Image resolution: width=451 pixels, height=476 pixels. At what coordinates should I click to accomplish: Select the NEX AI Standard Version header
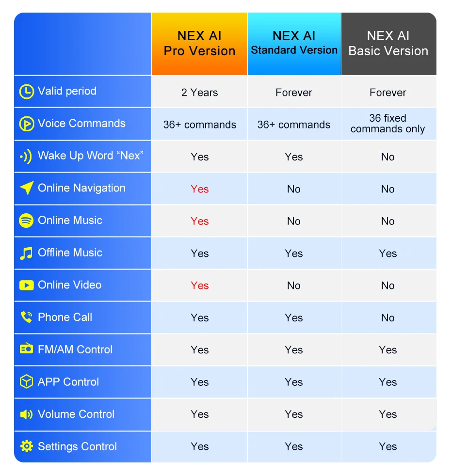click(294, 44)
